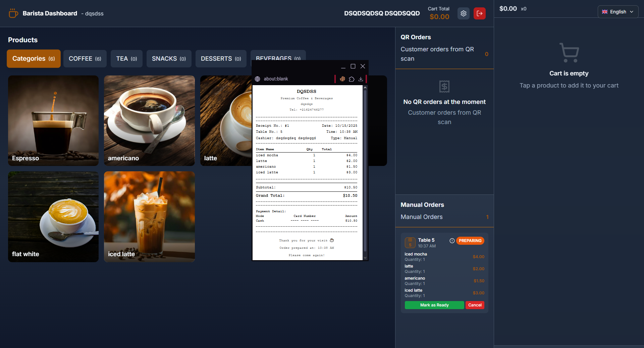Image resolution: width=644 pixels, height=348 pixels.
Task: Cancel the Table 5 order
Action: pyautogui.click(x=475, y=305)
